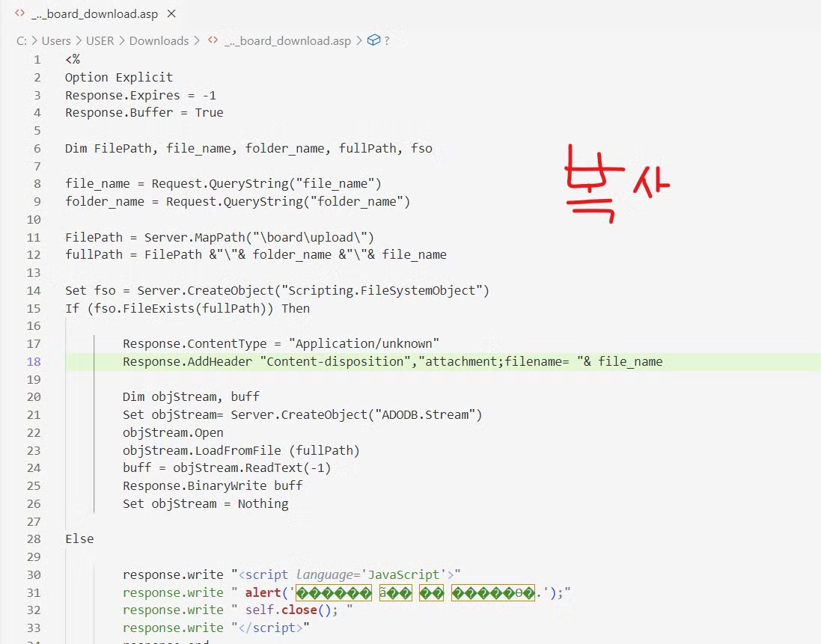Expand chevron after Downloads in breadcrumbs
The width and height of the screenshot is (821, 644).
tap(197, 41)
